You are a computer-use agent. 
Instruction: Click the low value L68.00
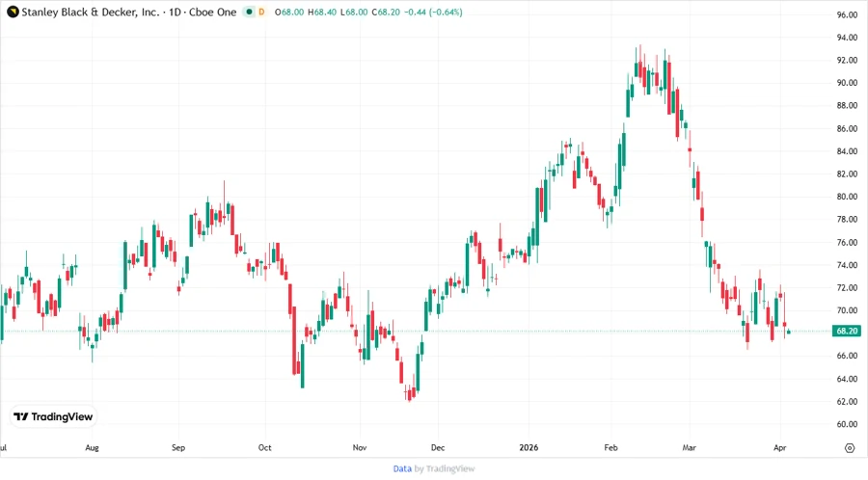click(x=354, y=13)
